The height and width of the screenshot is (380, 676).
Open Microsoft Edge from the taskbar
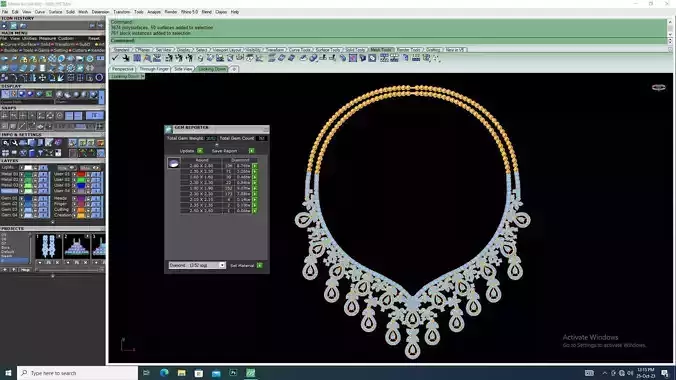click(164, 373)
